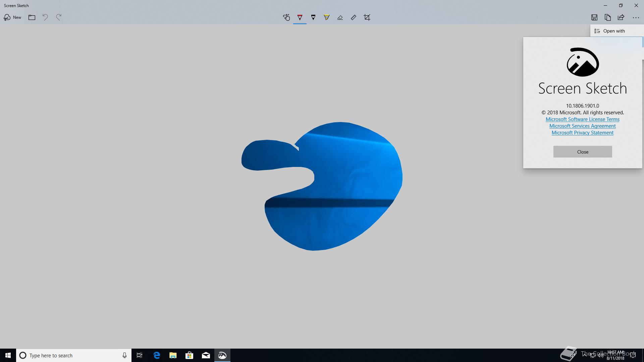Click the version text 10.1806.1901.0
The image size is (644, 362).
click(x=583, y=106)
